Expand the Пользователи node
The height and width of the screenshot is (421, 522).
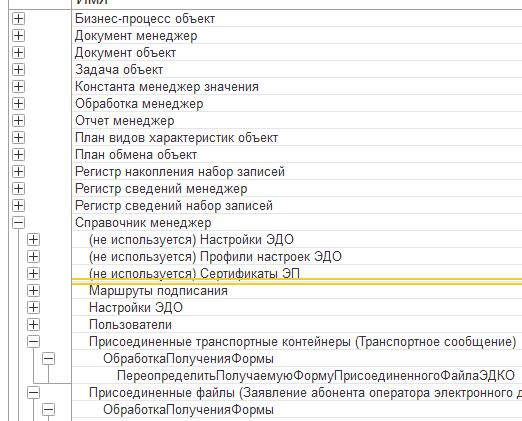(x=33, y=325)
